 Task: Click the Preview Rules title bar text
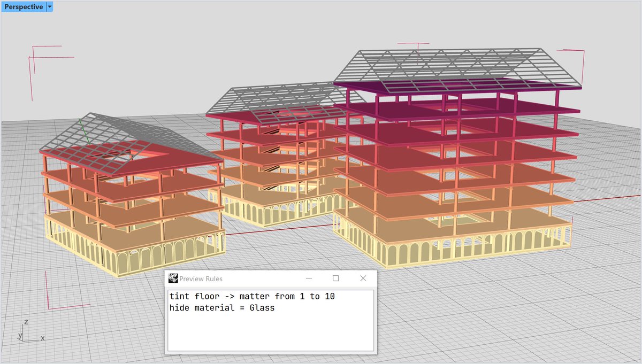[x=201, y=278]
